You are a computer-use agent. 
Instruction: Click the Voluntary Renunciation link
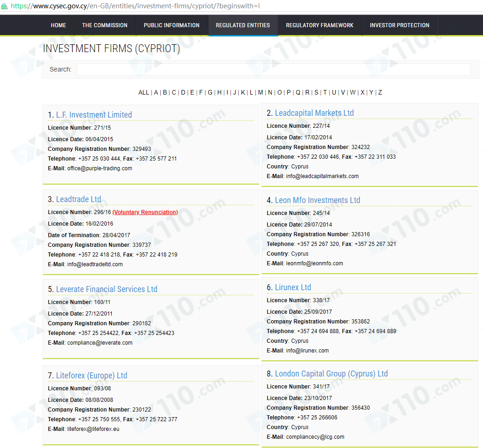click(x=145, y=212)
